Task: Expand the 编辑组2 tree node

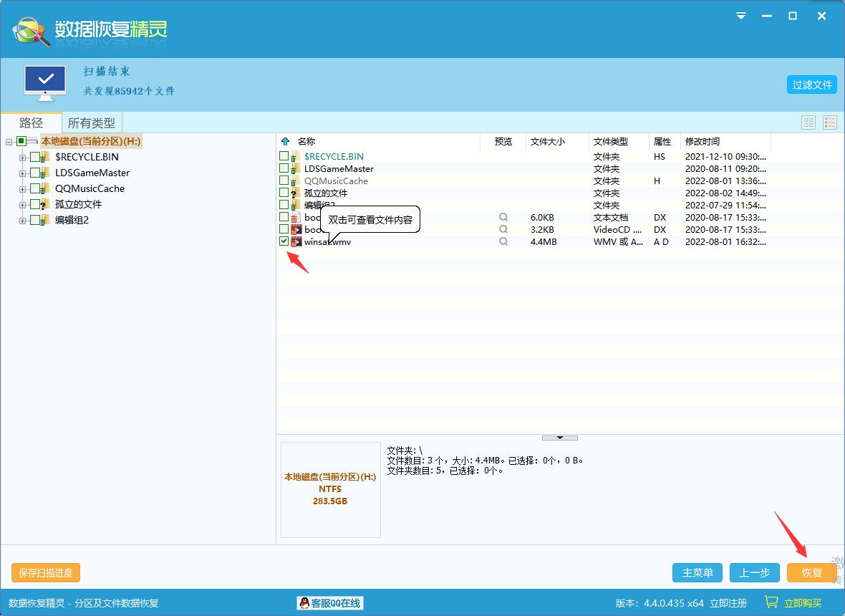Action: [21, 220]
